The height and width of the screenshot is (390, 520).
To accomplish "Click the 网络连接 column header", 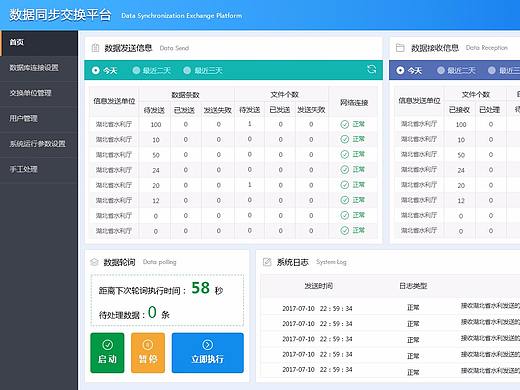I will pyautogui.click(x=354, y=103).
